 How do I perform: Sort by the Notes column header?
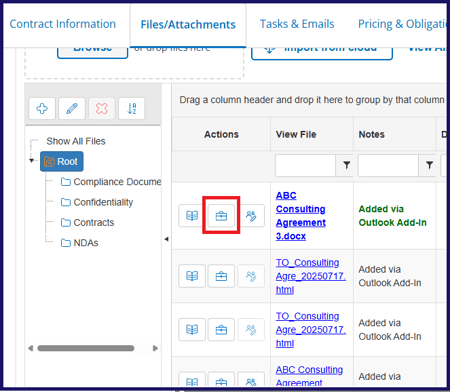(x=372, y=134)
